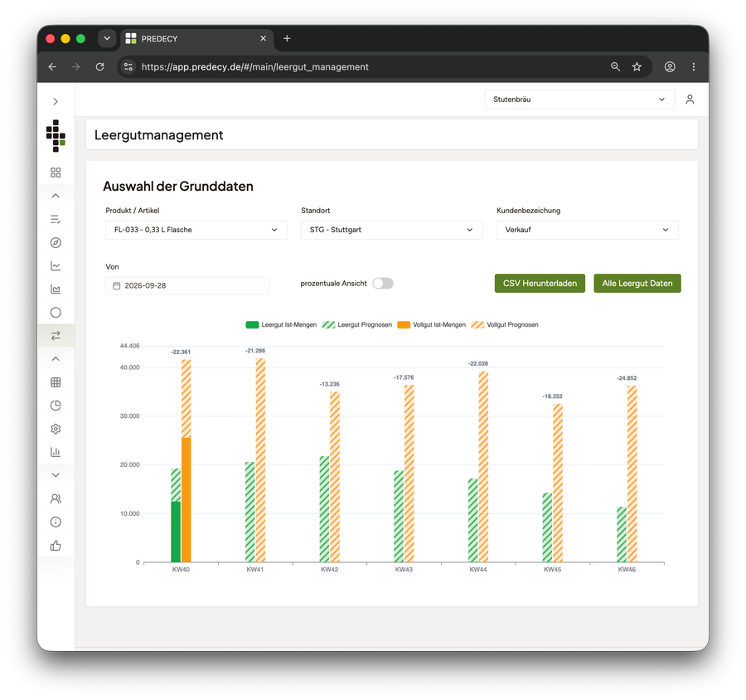Open the info circle icon in the sidebar
The width and height of the screenshot is (746, 700).
[x=56, y=522]
